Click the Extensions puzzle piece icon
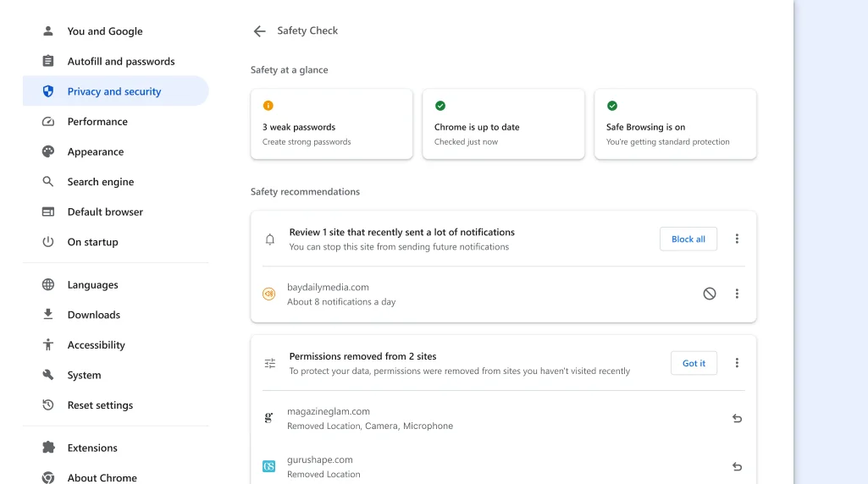Screen dimensions: 868x484 pyautogui.click(x=48, y=448)
